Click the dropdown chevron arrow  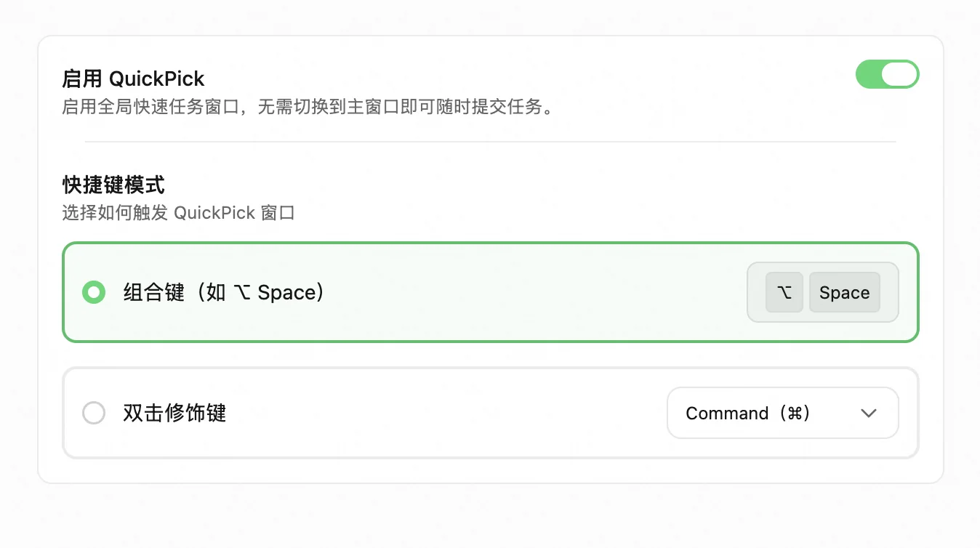click(869, 414)
